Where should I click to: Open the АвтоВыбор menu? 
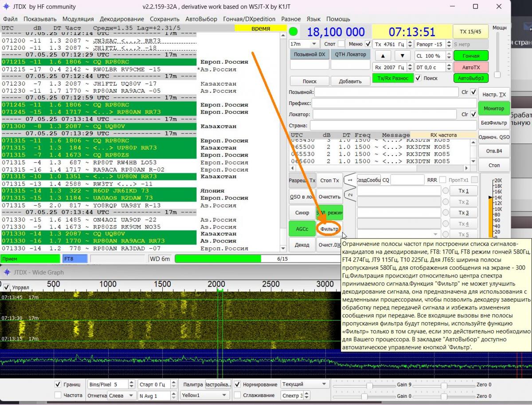[201, 19]
